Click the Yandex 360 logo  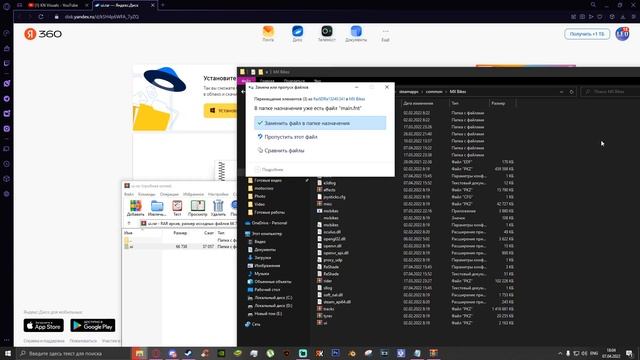[x=43, y=34]
